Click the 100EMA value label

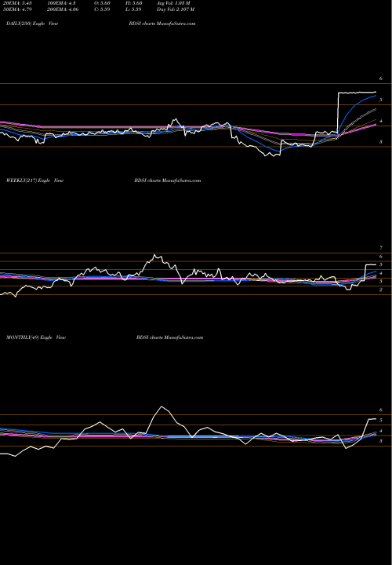(61, 3)
